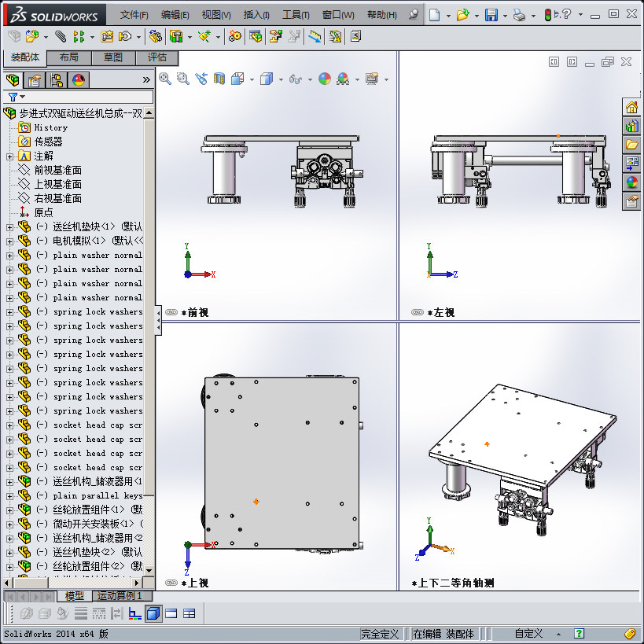This screenshot has height=644, width=644.
Task: Toggle the single view viewport button
Action: coord(171,613)
